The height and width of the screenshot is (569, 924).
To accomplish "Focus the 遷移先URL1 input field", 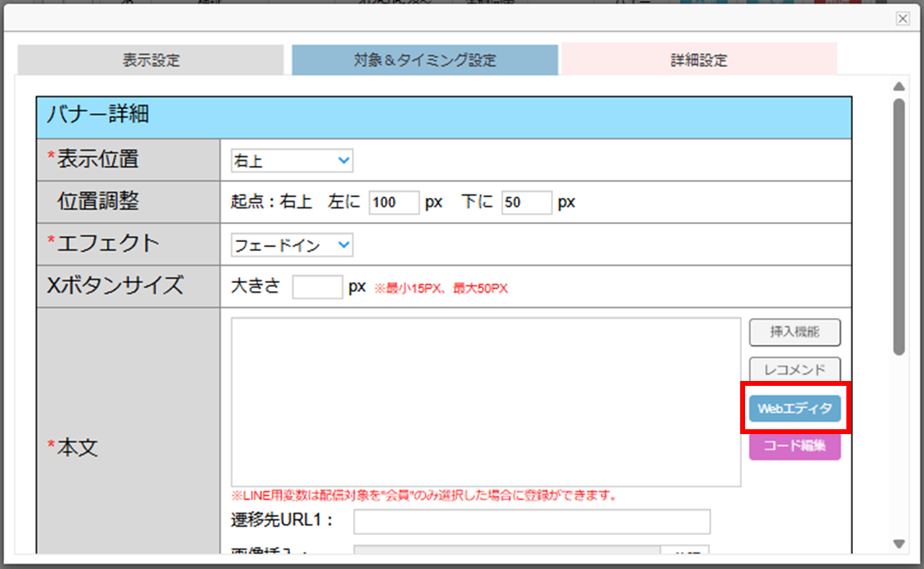I will [x=531, y=522].
